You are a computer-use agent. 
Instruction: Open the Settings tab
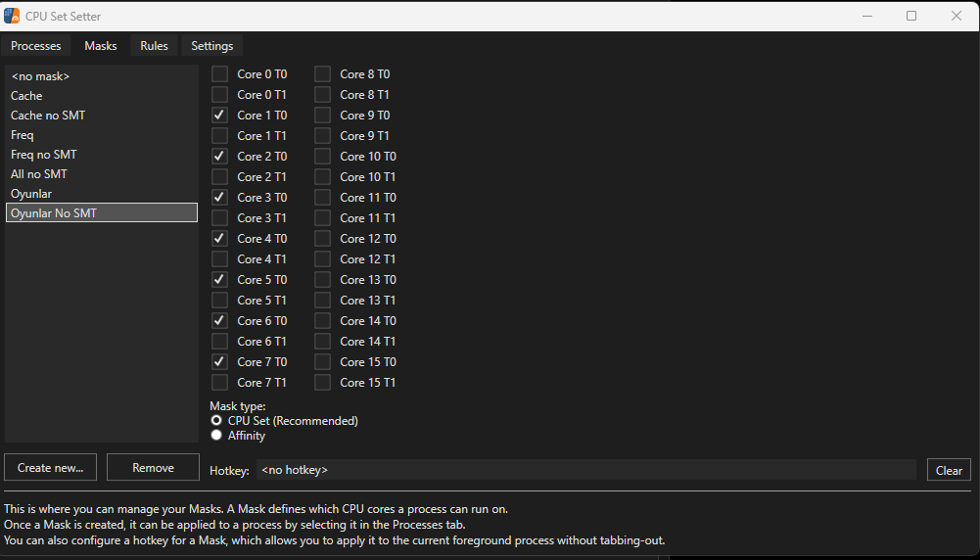pos(211,46)
